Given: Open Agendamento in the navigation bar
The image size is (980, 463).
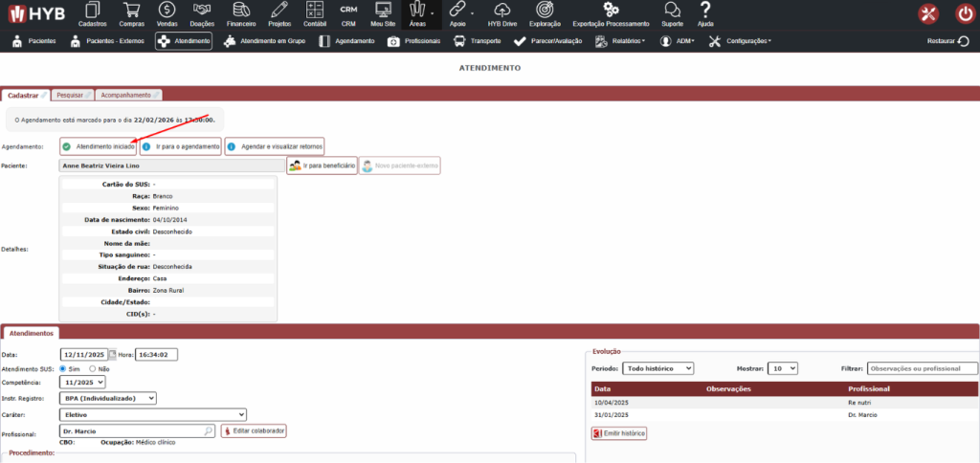Looking at the screenshot, I should click(346, 42).
